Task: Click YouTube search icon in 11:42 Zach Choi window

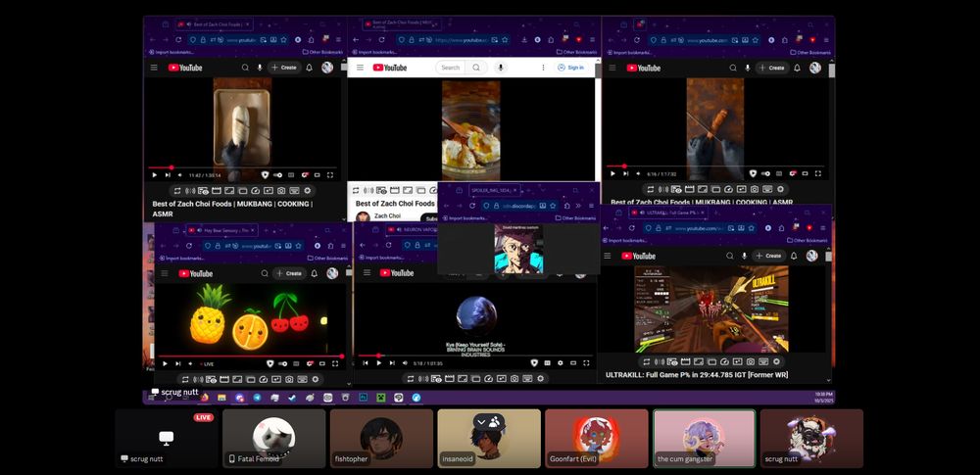Action: pos(245,68)
